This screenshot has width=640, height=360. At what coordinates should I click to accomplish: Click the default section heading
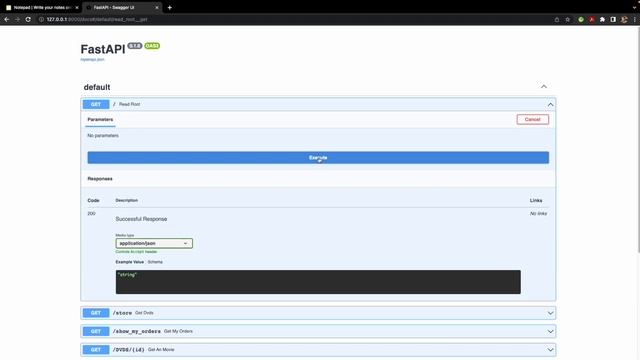[97, 87]
